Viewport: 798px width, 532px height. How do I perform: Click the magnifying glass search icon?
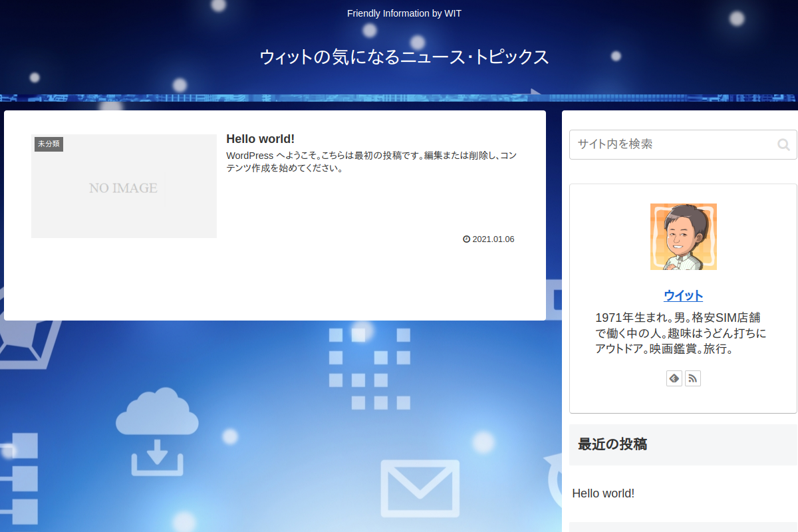784,144
